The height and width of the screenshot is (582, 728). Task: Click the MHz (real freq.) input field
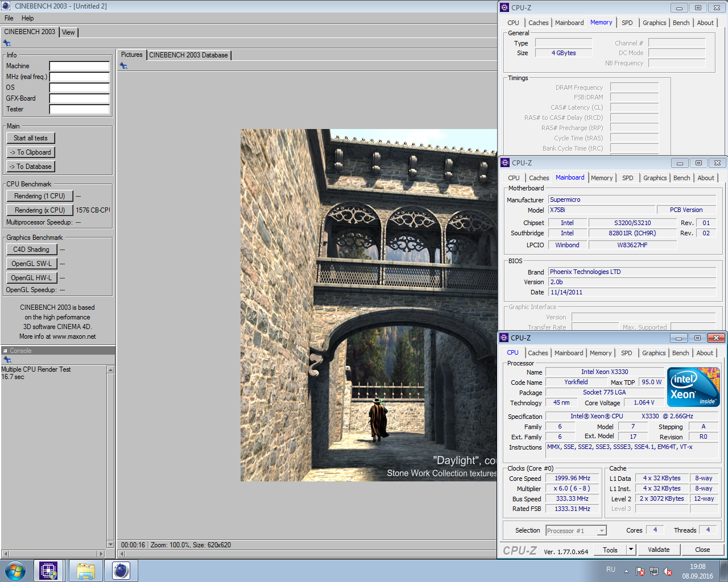tap(80, 77)
